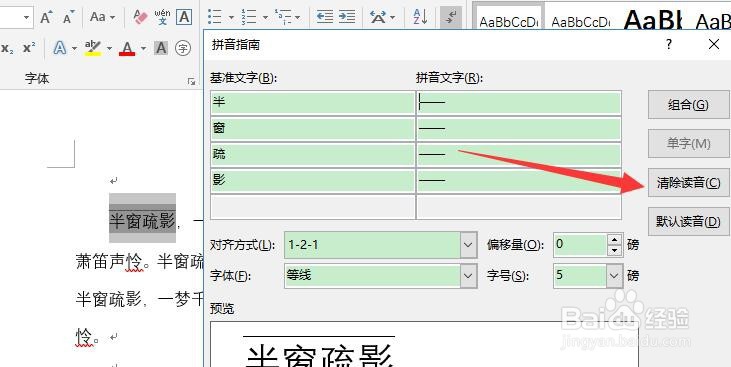Decrease the 偏移量 offset with the down arrow

615,251
